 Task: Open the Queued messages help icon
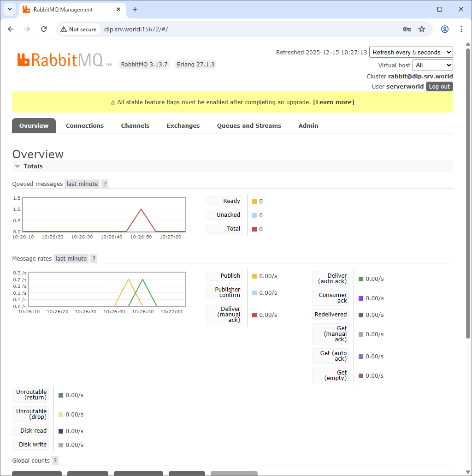click(105, 184)
